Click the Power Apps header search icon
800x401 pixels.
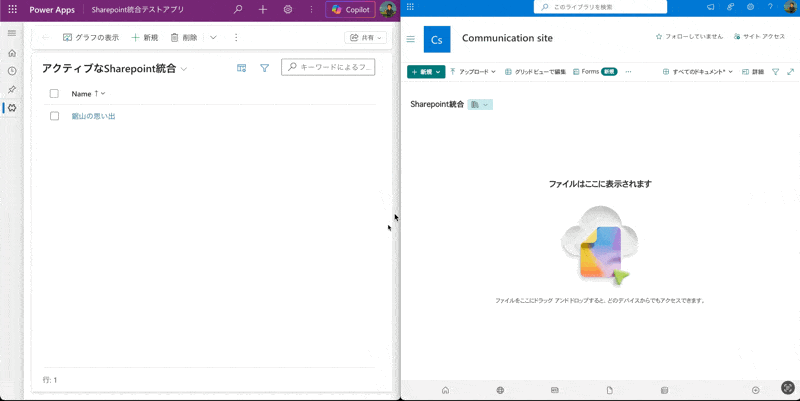(x=238, y=9)
